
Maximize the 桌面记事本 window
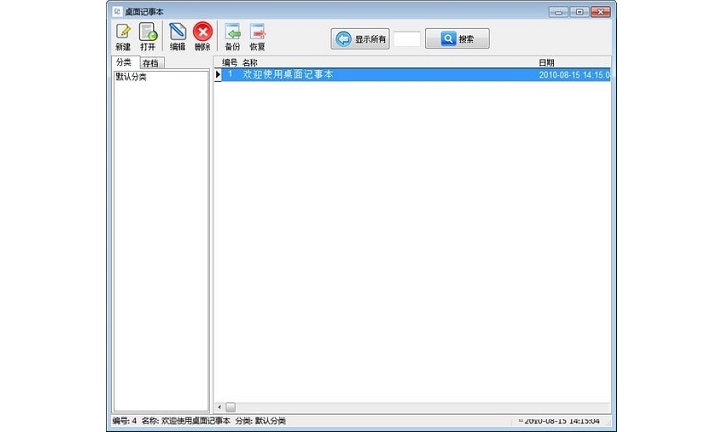(x=578, y=10)
